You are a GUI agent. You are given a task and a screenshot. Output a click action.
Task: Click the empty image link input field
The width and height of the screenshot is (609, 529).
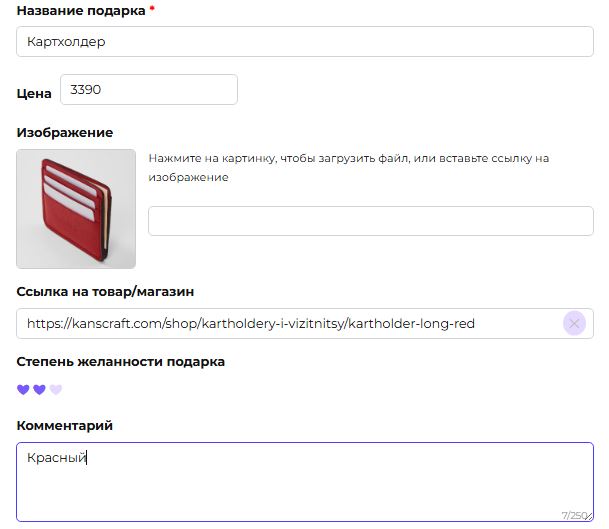[371, 221]
